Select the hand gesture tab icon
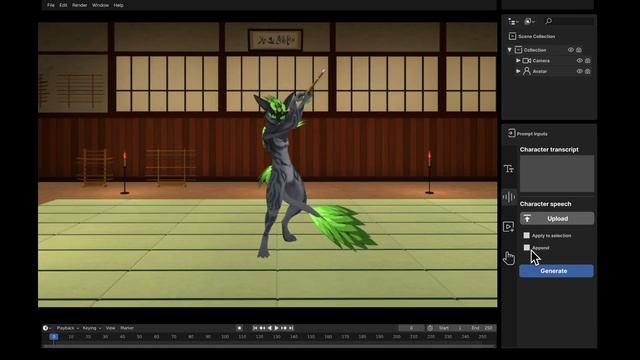640x360 pixels. [x=509, y=258]
